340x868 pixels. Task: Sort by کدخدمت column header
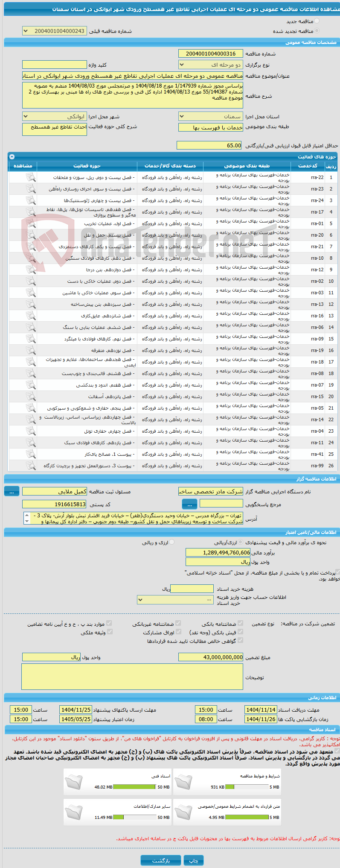[308, 166]
